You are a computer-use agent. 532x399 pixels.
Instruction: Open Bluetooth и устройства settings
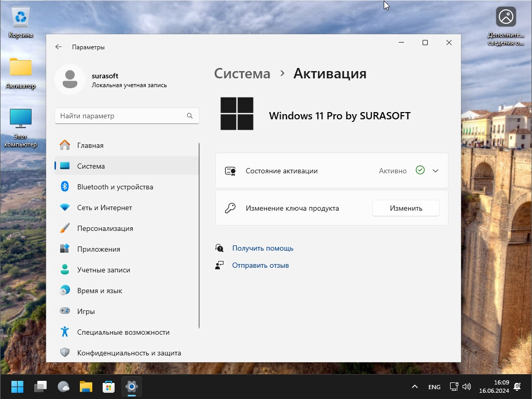coord(115,187)
